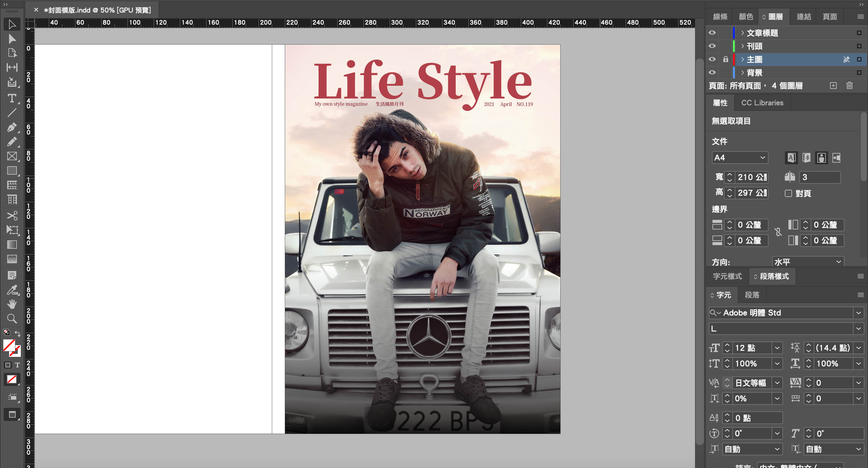Unlock the 主圖 layer

[725, 59]
